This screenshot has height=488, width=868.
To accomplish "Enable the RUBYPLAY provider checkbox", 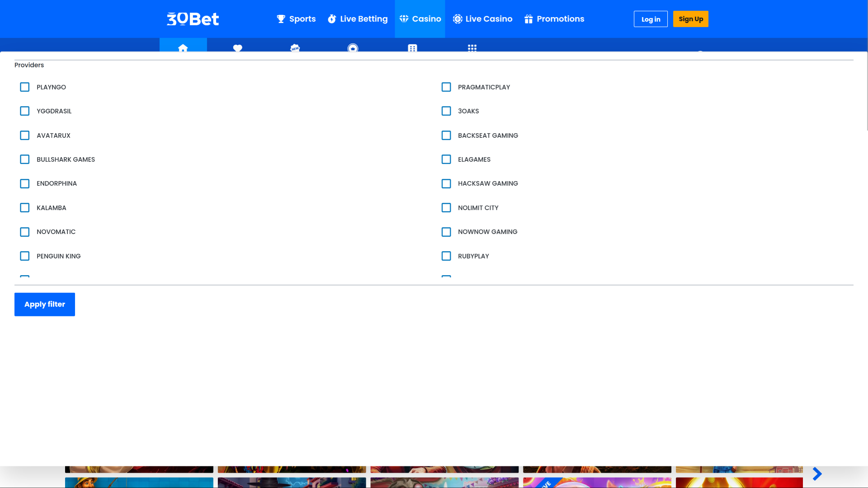I will (x=446, y=256).
